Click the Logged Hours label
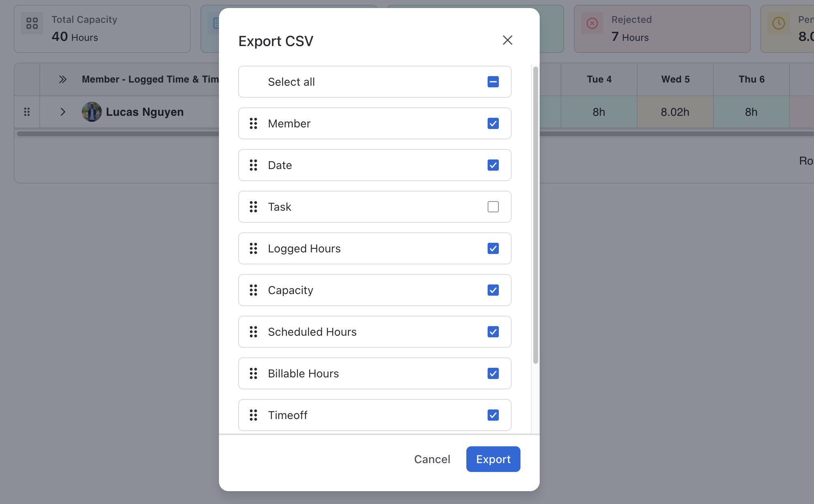The height and width of the screenshot is (504, 814). click(x=304, y=248)
